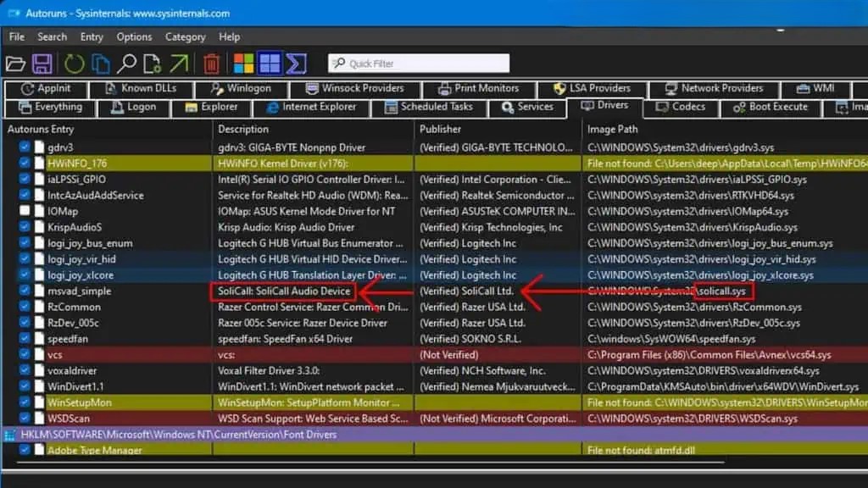
Task: Uncheck the RzCommon checkbox
Action: (x=25, y=307)
